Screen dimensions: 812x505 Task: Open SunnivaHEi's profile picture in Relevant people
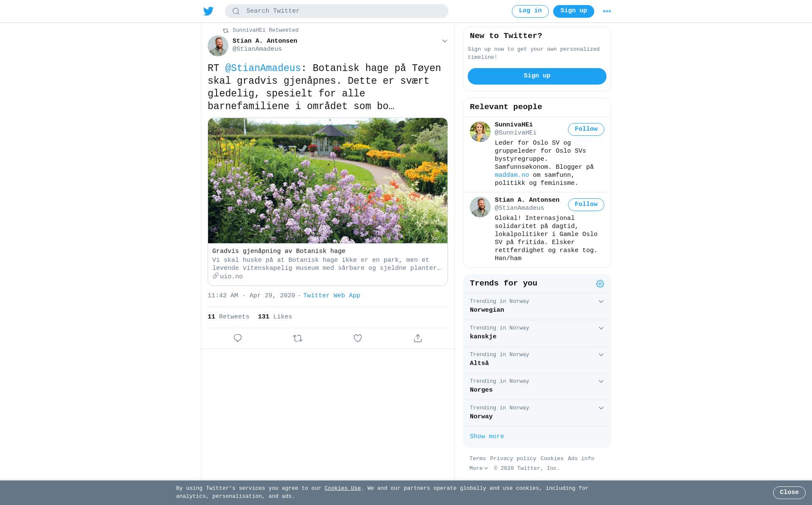(x=480, y=132)
